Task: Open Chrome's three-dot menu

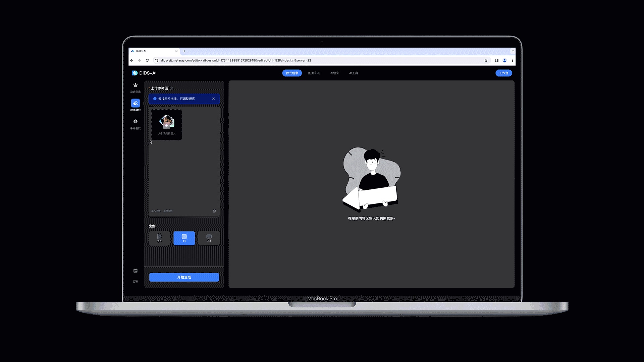Action: click(x=513, y=60)
